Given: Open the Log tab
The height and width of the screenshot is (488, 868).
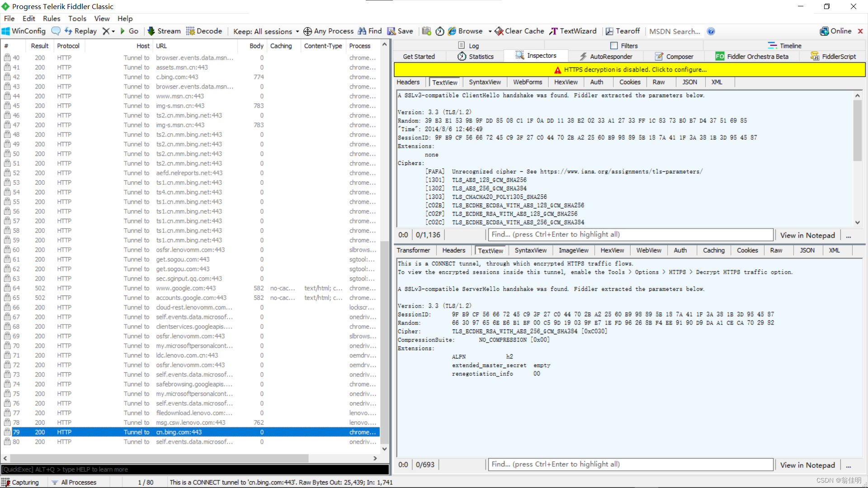Looking at the screenshot, I should click(468, 46).
